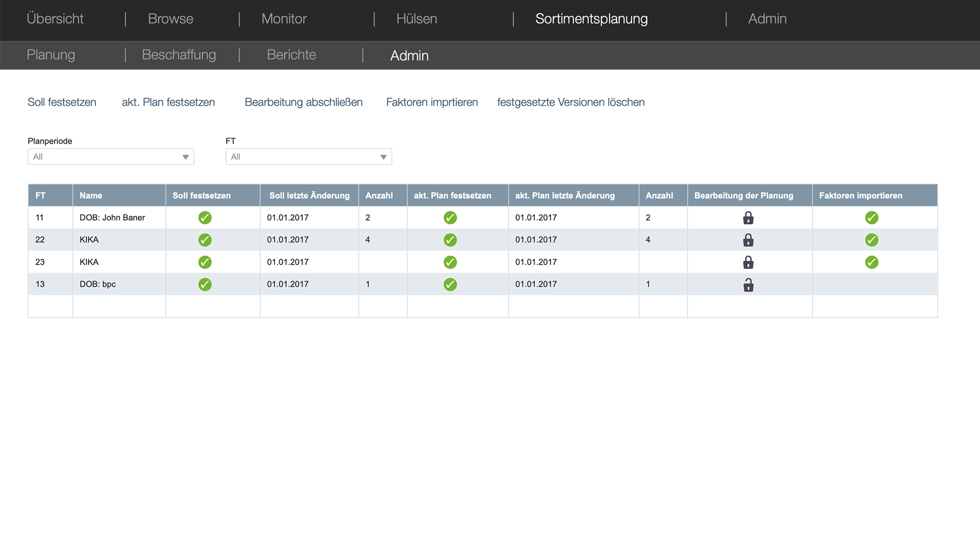Screen dimensions: 980x551
Task: Open the Hülsen main menu
Action: (x=416, y=19)
